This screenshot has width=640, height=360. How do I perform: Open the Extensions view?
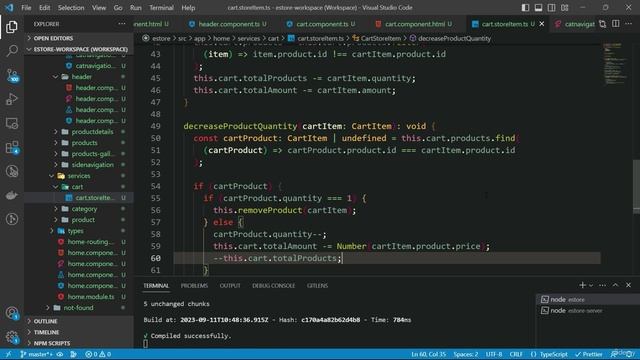[12, 147]
